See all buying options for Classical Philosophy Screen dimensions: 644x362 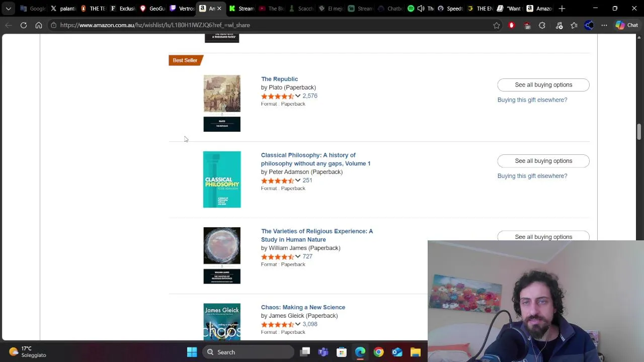(543, 161)
